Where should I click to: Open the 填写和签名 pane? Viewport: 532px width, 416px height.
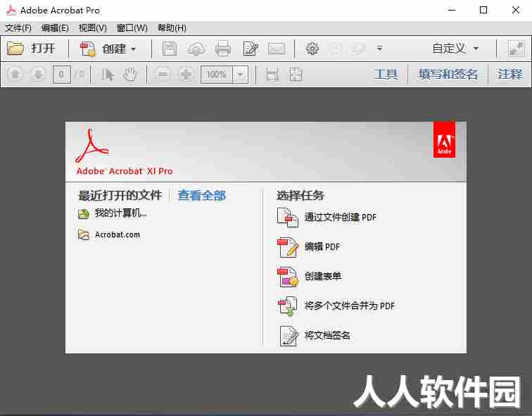tap(448, 74)
